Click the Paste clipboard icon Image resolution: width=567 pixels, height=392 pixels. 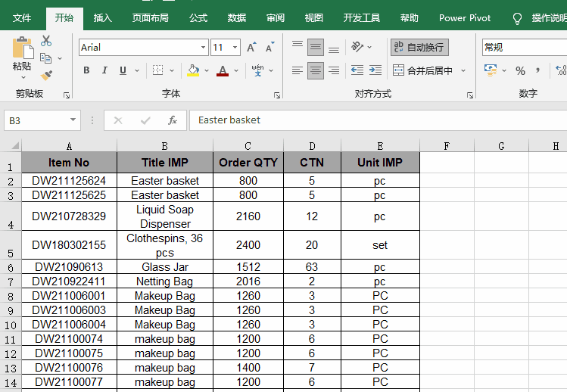point(23,48)
